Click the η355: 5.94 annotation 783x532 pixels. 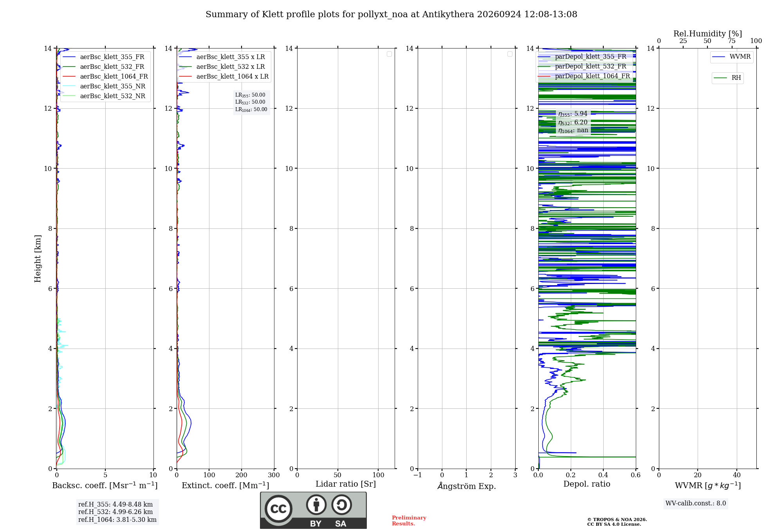coord(573,114)
